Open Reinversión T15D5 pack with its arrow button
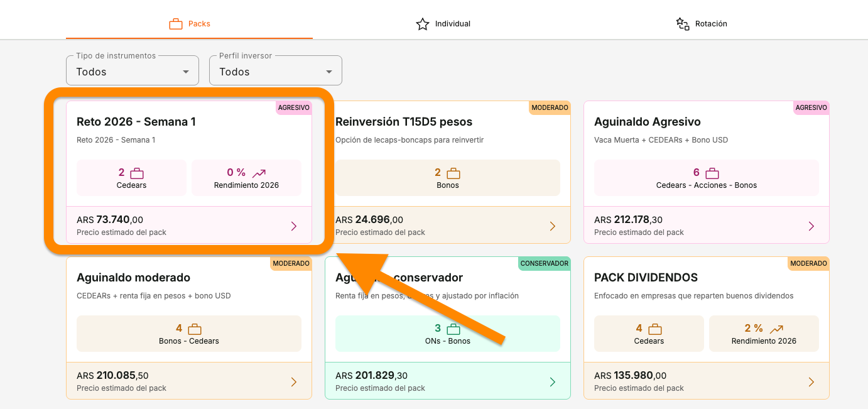Screen dimensions: 868x409 click(x=552, y=226)
